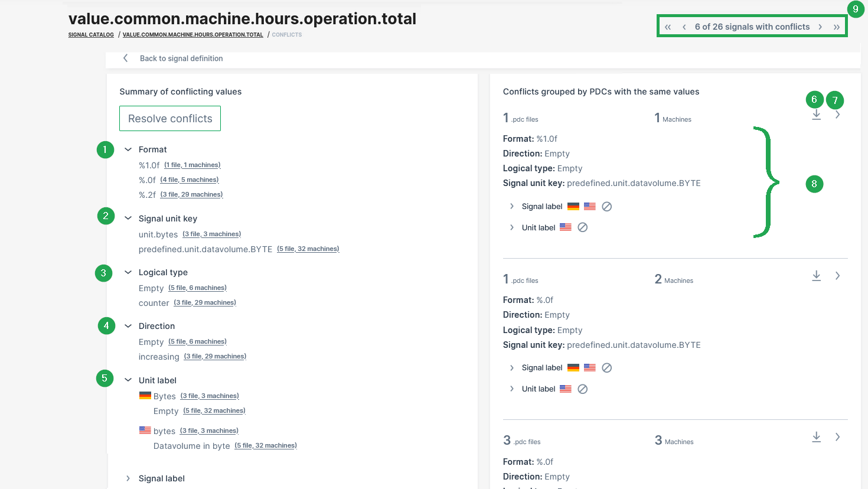868x489 pixels.
Task: Expand Signal label in second conflict group
Action: [x=511, y=368]
